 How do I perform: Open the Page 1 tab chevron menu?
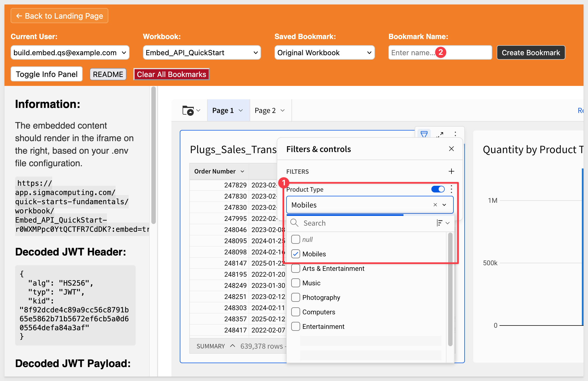point(241,110)
